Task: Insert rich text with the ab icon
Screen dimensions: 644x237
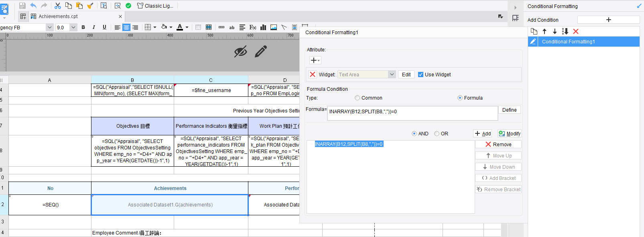Action: [x=232, y=27]
